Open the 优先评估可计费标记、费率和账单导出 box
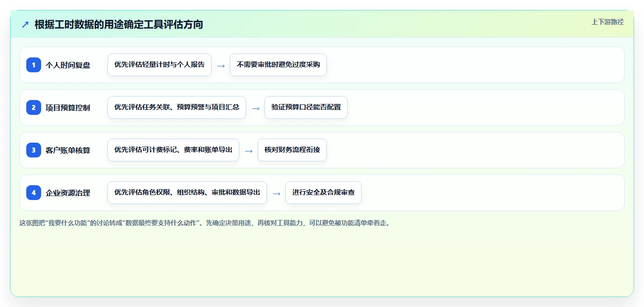The height and width of the screenshot is (307, 644). pos(173,150)
